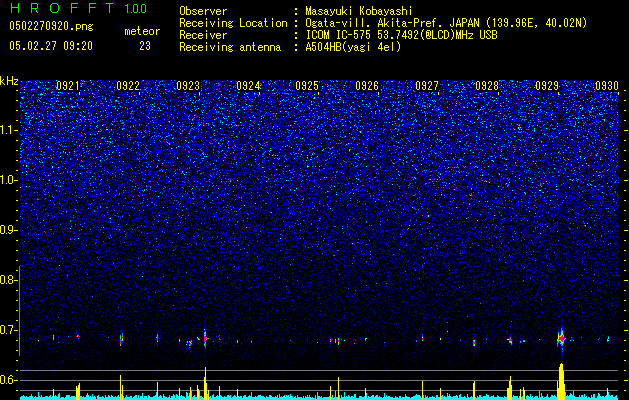This screenshot has height=400, width=629.
Task: Click the 0924 time marker
Action: (x=248, y=86)
